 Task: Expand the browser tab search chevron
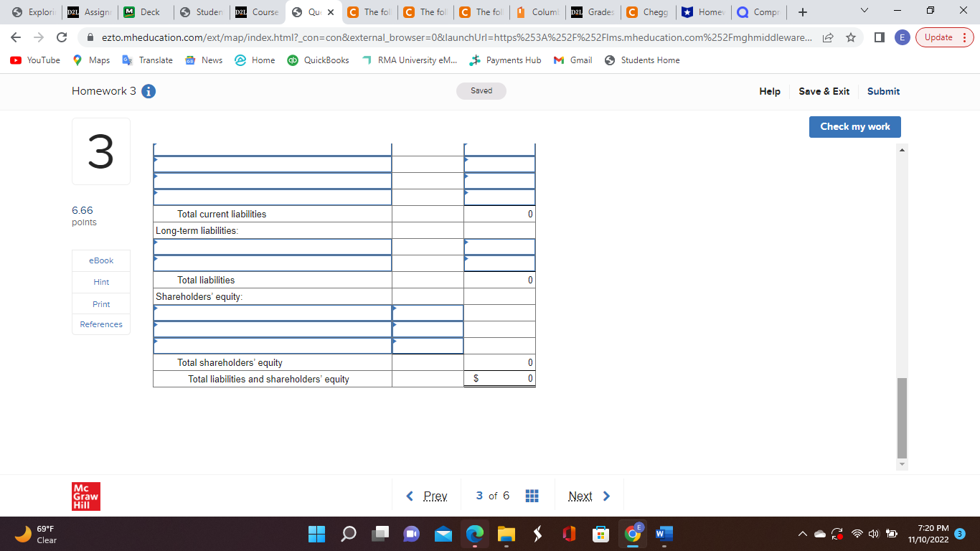pos(864,11)
